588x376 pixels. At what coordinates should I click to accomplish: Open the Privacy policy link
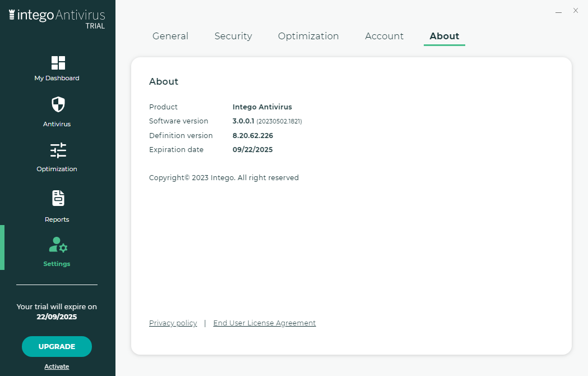173,323
